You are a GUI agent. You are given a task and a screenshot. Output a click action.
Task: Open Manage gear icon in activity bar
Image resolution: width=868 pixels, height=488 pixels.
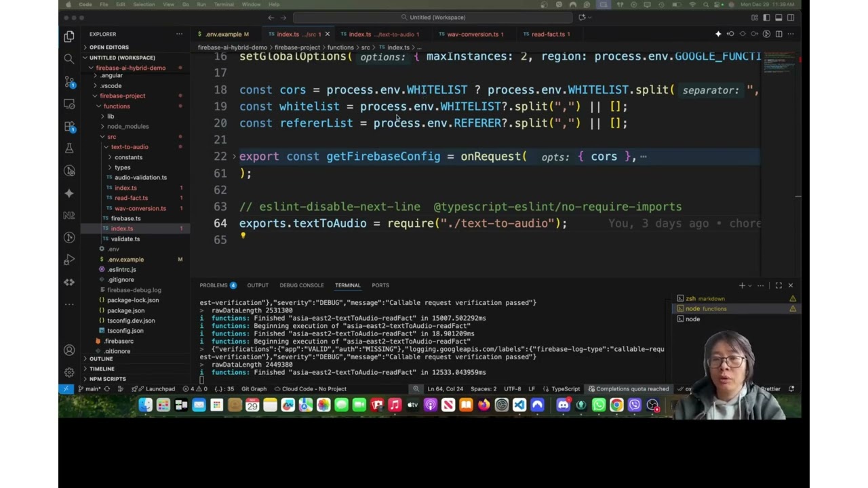(69, 372)
